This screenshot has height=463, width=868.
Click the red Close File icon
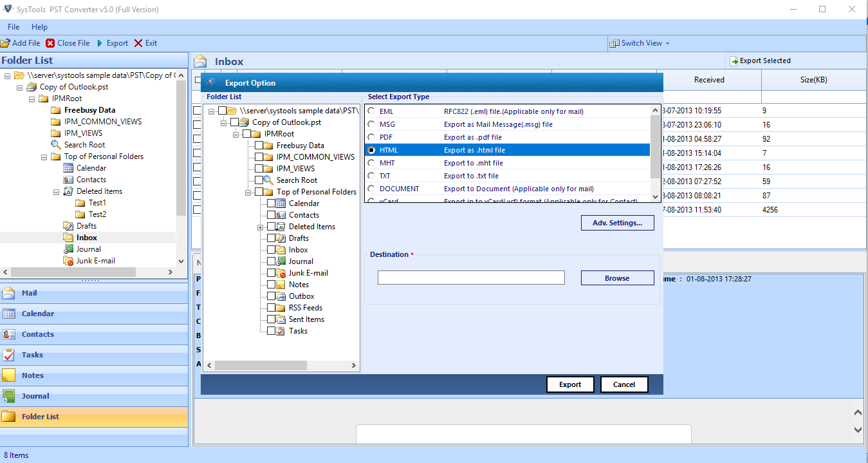point(50,43)
